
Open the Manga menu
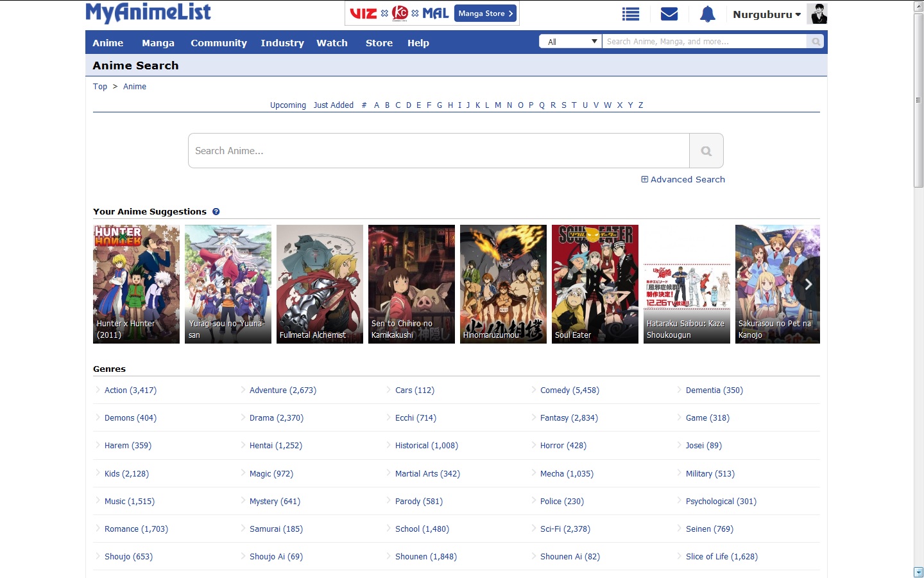point(158,43)
